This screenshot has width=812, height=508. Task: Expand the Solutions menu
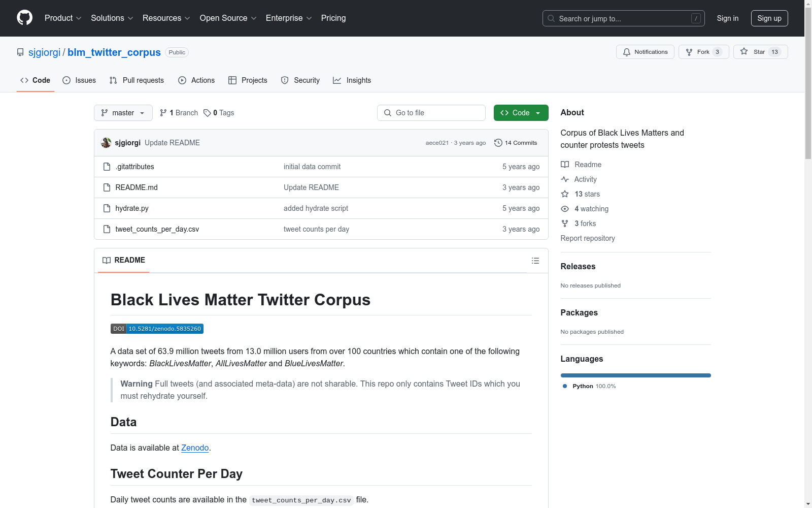pyautogui.click(x=112, y=18)
